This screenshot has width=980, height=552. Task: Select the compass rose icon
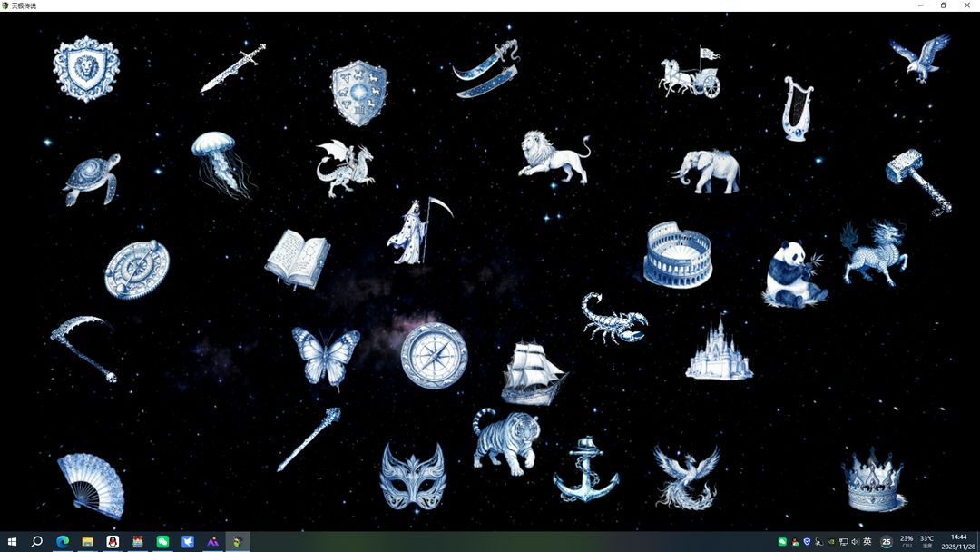pyautogui.click(x=434, y=354)
